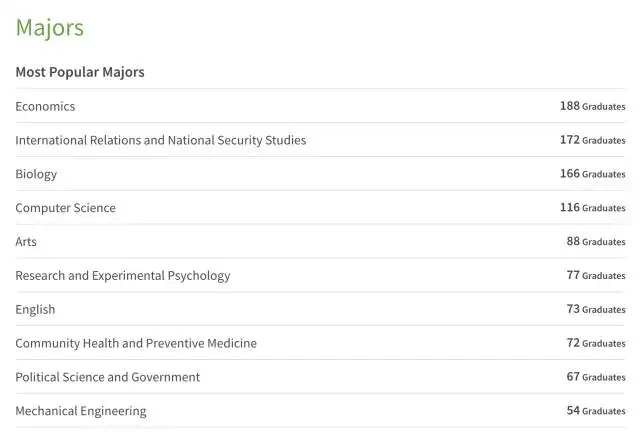Select the 172 Graduates figure
The image size is (640, 435).
pyautogui.click(x=592, y=140)
